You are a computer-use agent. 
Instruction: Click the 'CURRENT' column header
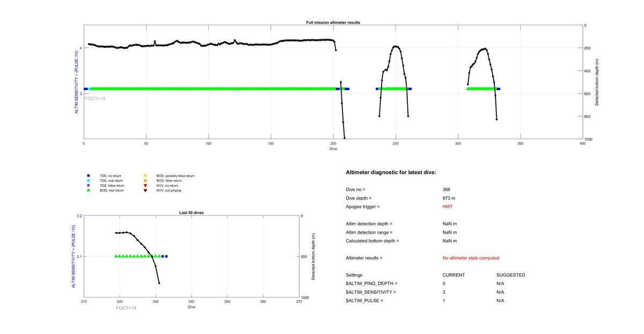453,275
